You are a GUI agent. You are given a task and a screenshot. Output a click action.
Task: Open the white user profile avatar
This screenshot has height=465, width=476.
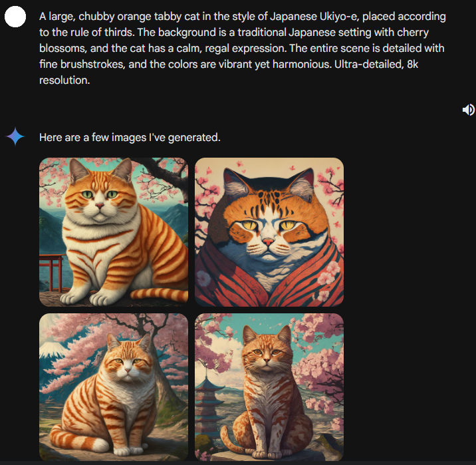[x=15, y=17]
